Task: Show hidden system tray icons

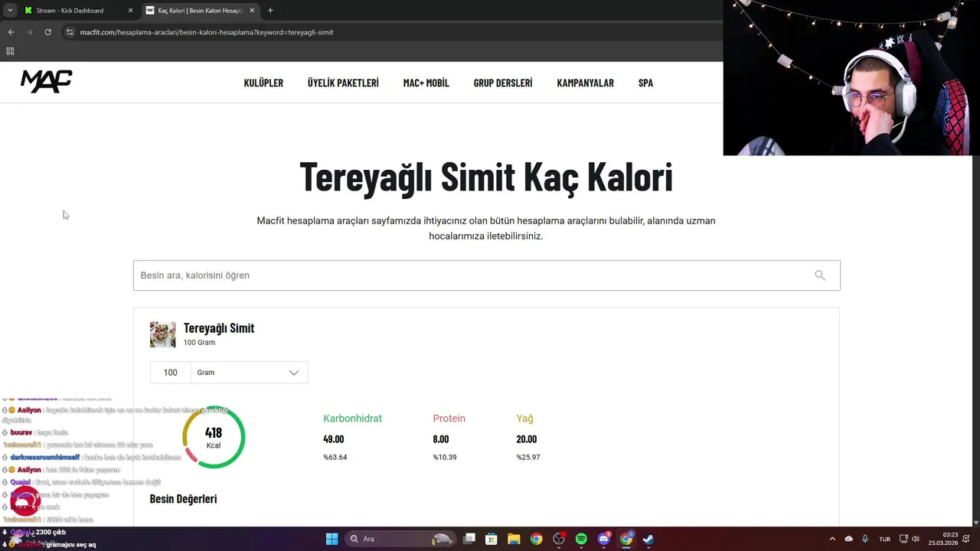Action: point(832,539)
